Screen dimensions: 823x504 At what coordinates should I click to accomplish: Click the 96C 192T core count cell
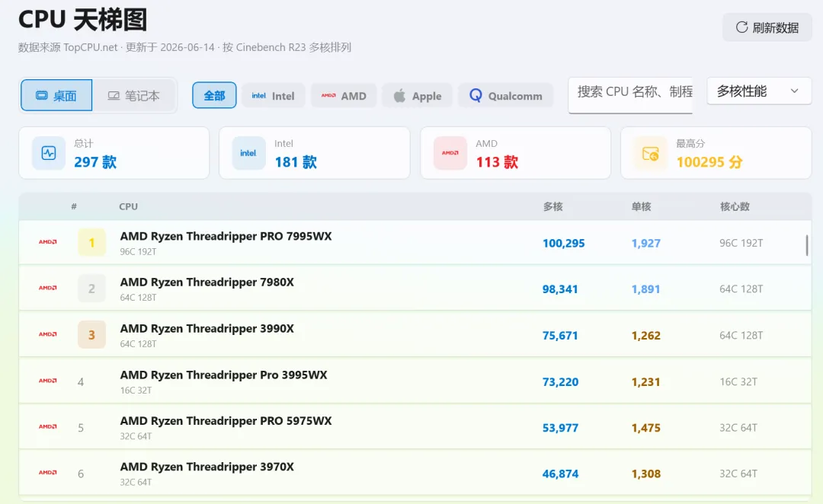(741, 244)
